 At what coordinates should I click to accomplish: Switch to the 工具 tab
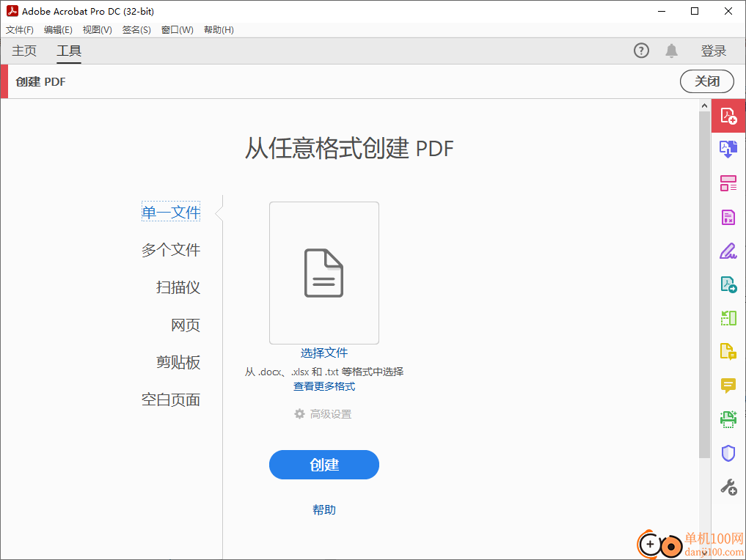(69, 51)
